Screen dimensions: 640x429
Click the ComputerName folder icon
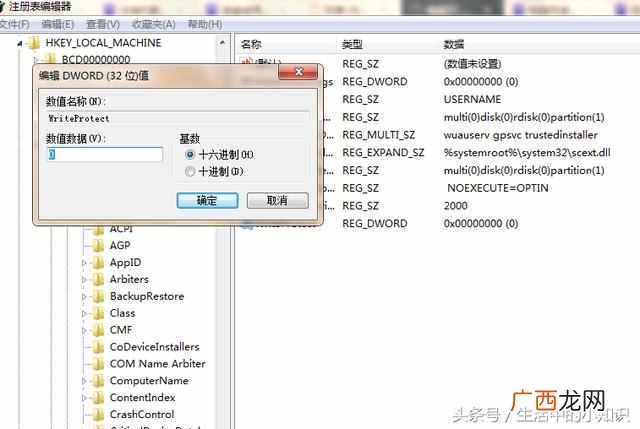98,381
